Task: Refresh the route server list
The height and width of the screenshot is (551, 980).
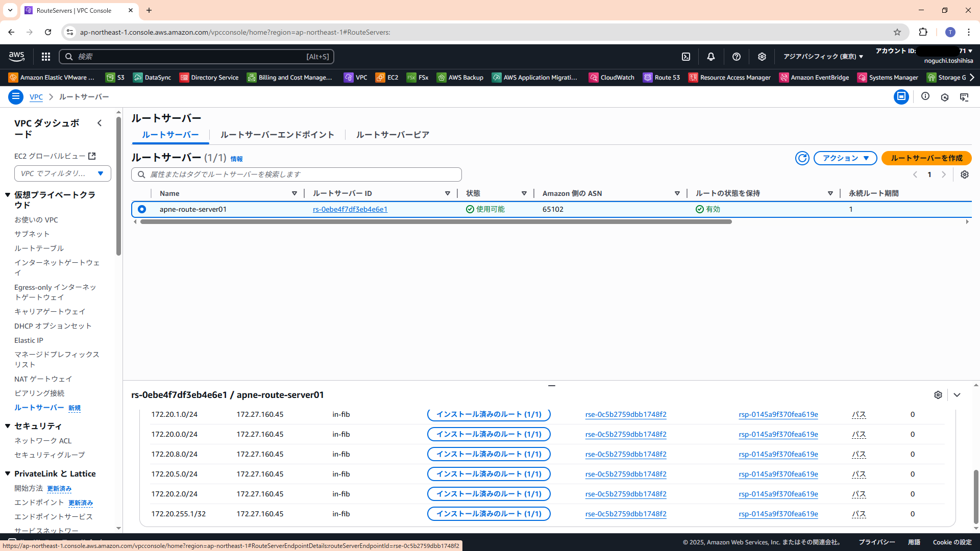Action: [x=802, y=158]
